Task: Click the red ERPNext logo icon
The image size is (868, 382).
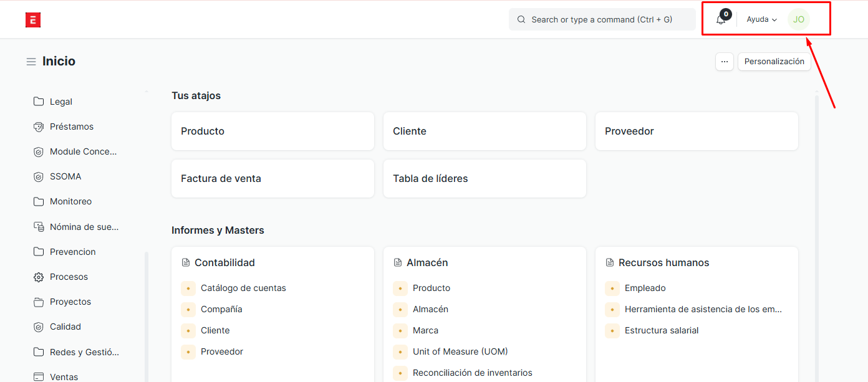Action: pos(33,20)
